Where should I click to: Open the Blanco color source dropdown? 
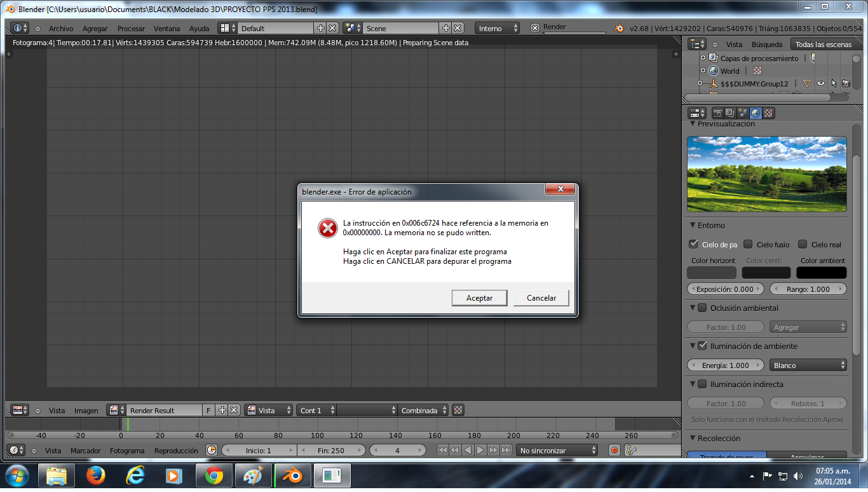coord(808,365)
